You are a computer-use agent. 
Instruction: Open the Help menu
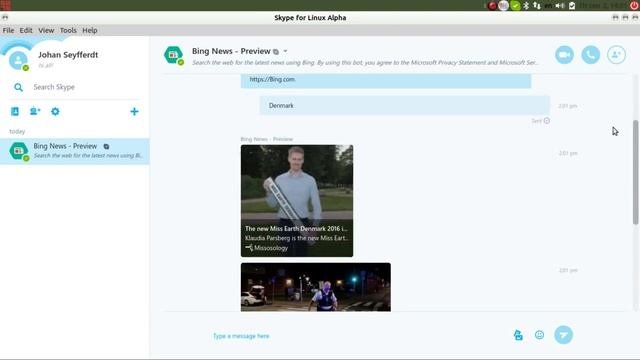coord(90,30)
